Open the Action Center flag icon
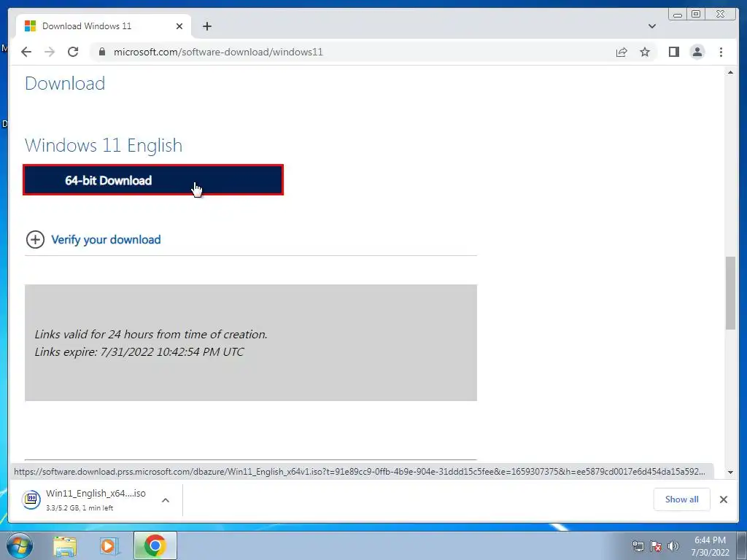This screenshot has height=560, width=747. coord(656,546)
